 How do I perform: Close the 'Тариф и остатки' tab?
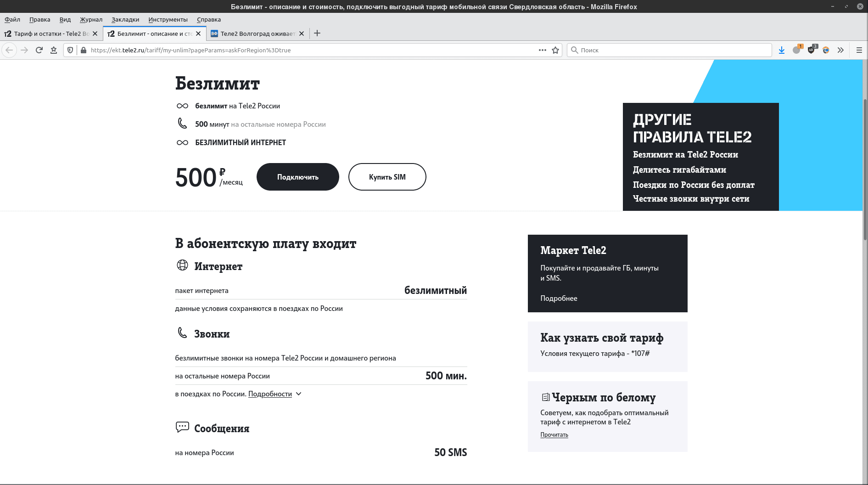95,34
